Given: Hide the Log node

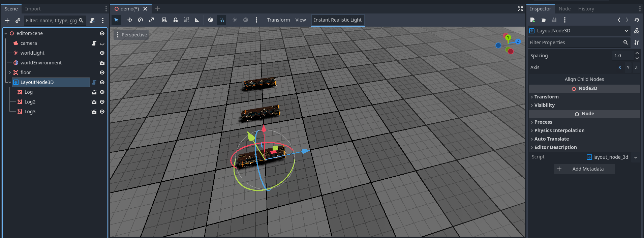Looking at the screenshot, I should pos(102,92).
